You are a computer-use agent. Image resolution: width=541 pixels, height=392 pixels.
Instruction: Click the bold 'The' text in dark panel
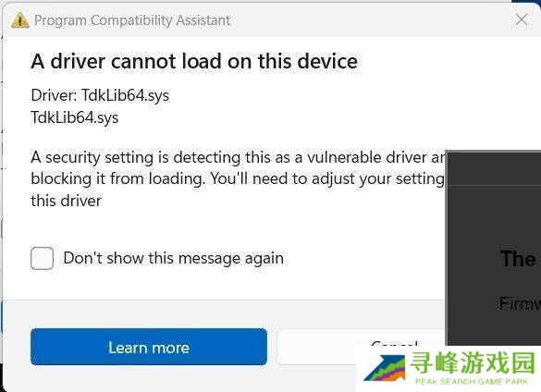tap(518, 259)
